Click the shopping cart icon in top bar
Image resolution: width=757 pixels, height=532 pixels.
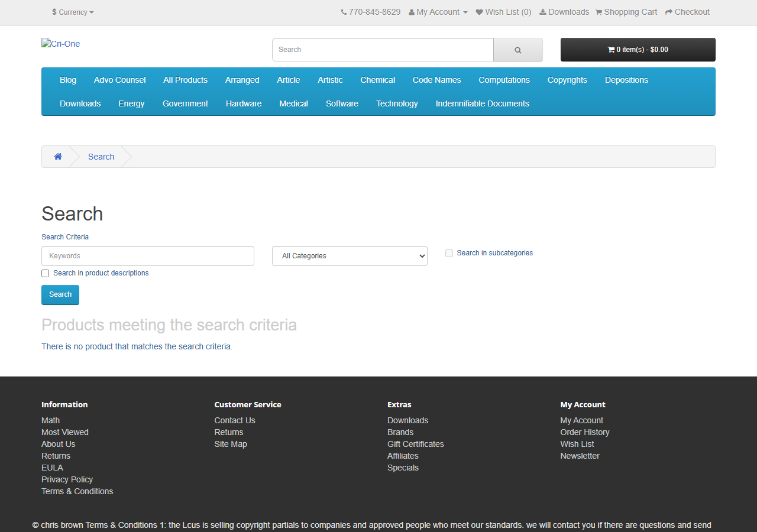(x=599, y=12)
